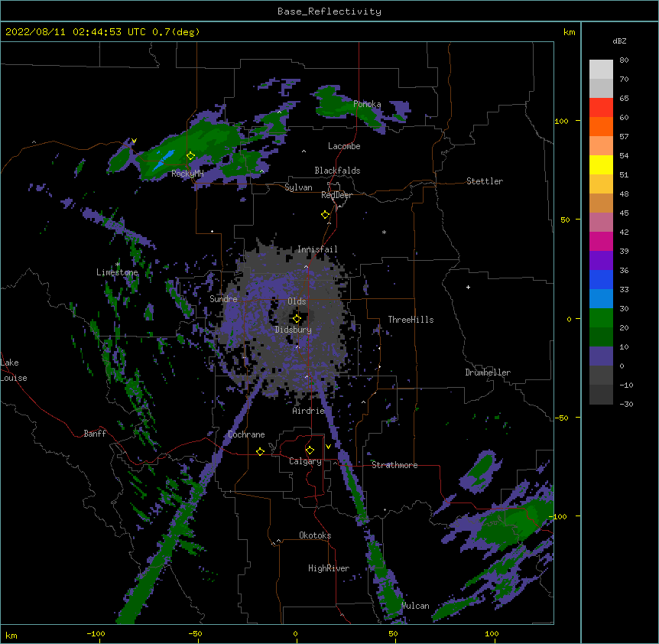Click the yellow diamond marker below Cochrane
Viewport: 659px width, 644px height.
[260, 451]
